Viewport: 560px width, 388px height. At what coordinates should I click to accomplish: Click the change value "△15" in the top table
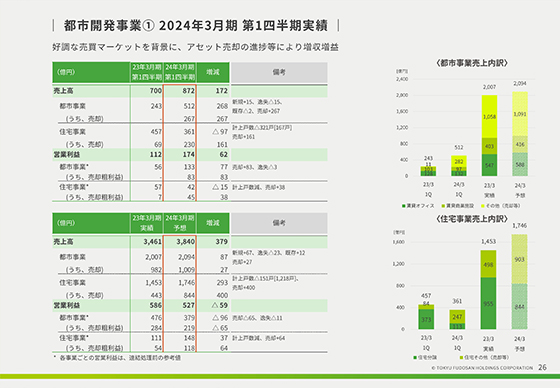[x=220, y=187]
